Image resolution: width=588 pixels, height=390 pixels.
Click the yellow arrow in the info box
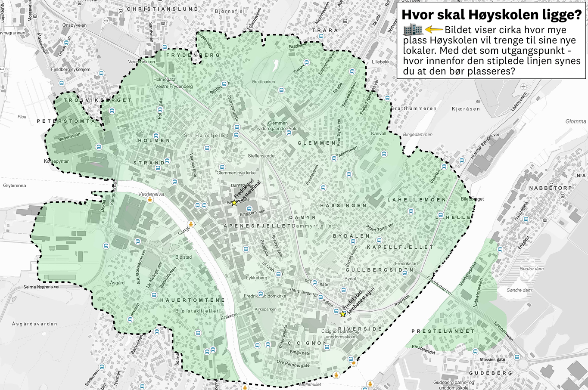pyautogui.click(x=434, y=30)
